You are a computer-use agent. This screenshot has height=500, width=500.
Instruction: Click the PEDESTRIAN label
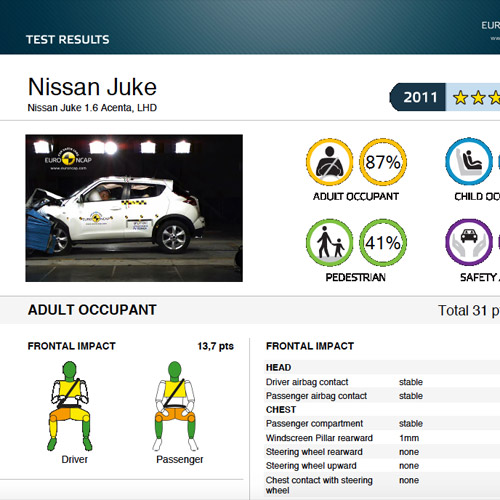point(356,277)
